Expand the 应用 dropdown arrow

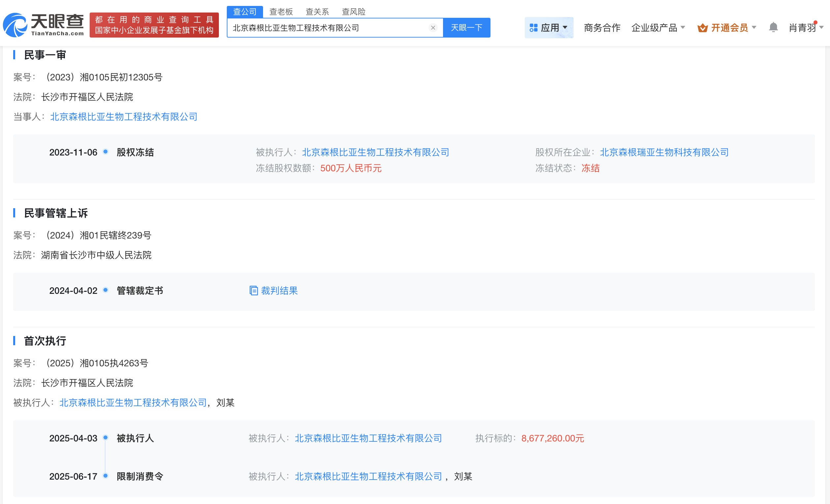click(565, 28)
